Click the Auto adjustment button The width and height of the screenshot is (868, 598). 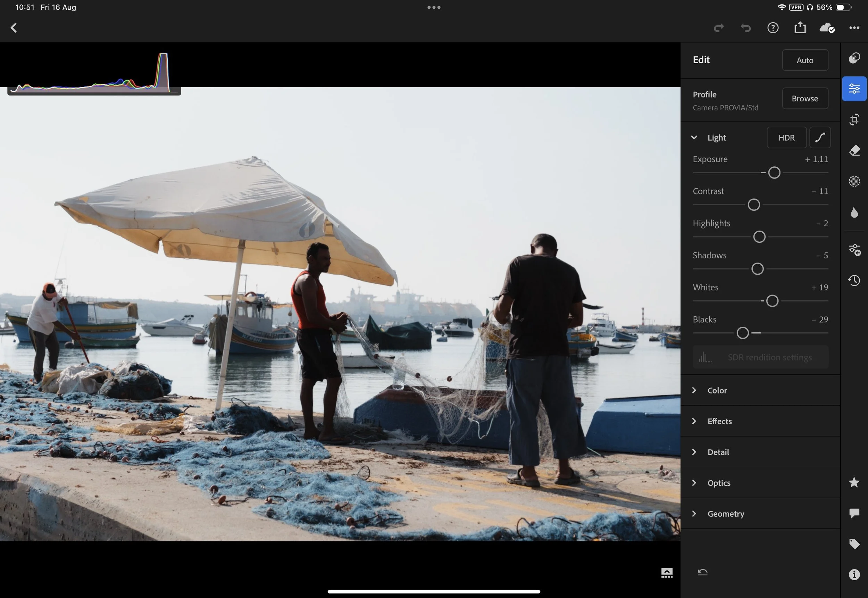[x=805, y=60]
